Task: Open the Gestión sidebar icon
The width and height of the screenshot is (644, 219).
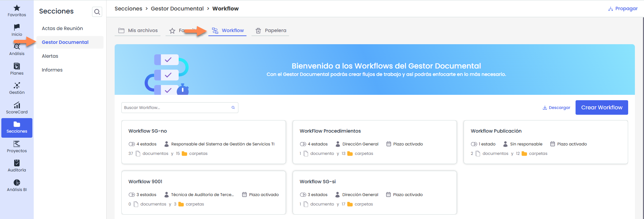Action: pos(17,85)
